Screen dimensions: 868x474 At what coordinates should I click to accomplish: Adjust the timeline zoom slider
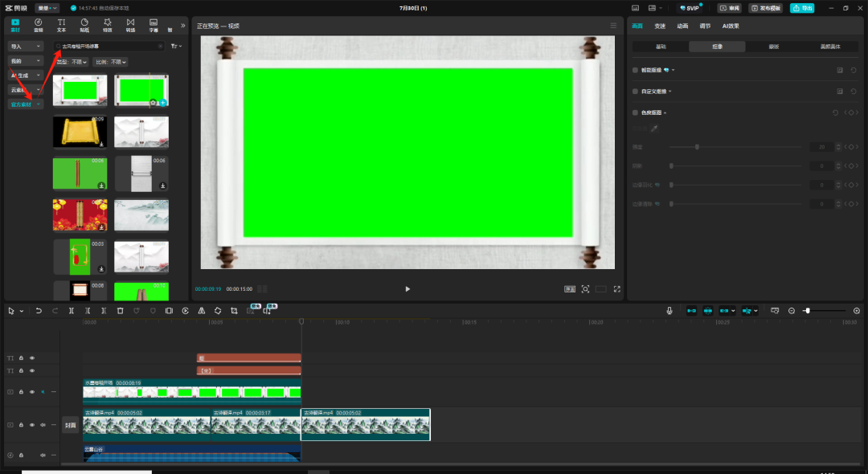[x=807, y=311]
